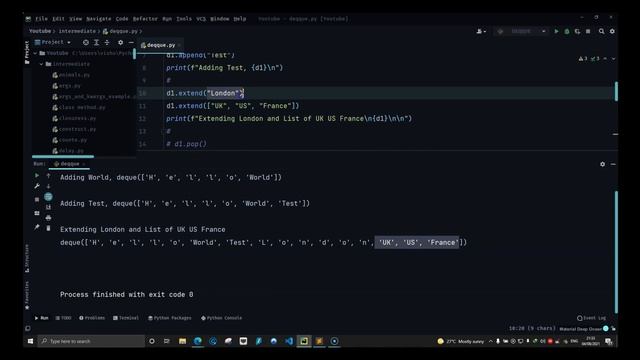Toggle soft-wrap in Run console
The image size is (640, 360).
point(48,197)
